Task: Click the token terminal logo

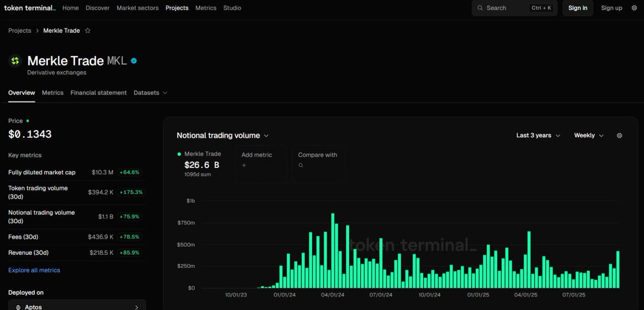Action: coord(30,8)
